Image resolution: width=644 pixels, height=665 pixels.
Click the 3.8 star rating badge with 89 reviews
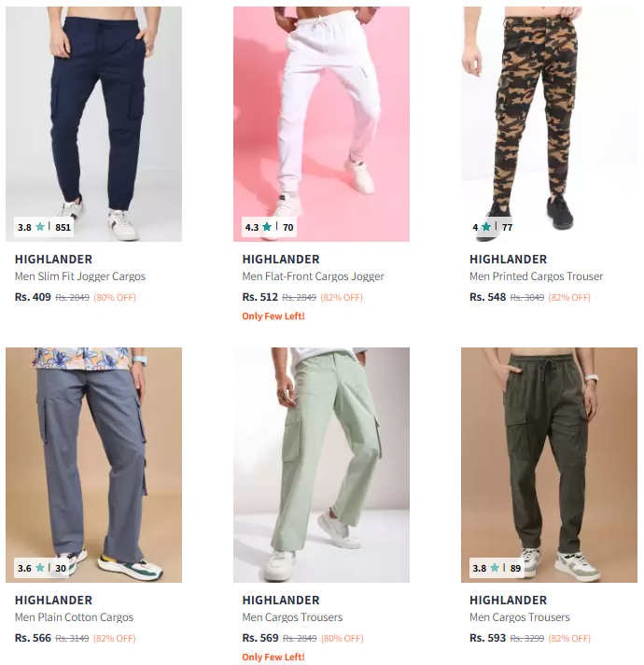click(x=497, y=568)
